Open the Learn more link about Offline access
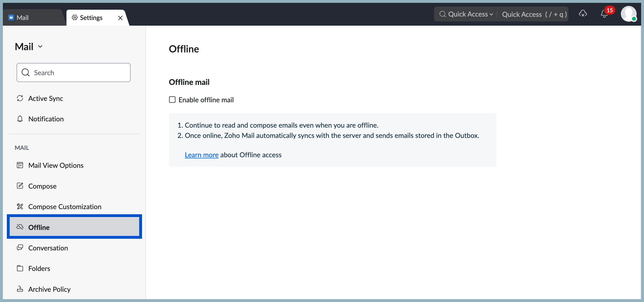644x302 pixels. 201,155
